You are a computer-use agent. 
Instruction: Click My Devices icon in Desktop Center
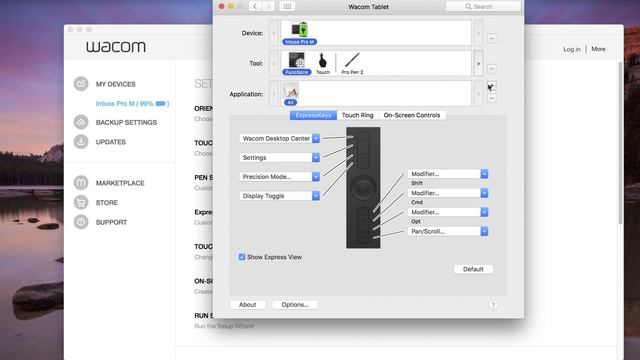[x=81, y=84]
